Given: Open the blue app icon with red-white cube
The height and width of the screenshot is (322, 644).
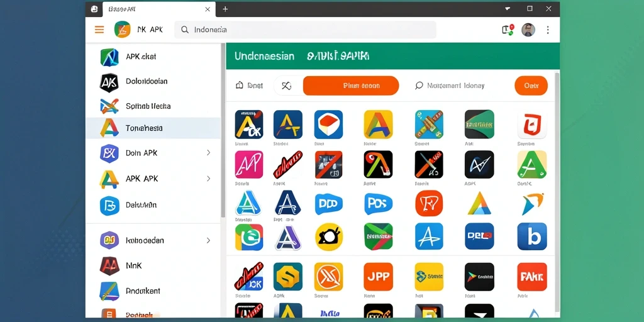Looking at the screenshot, I should [x=328, y=125].
